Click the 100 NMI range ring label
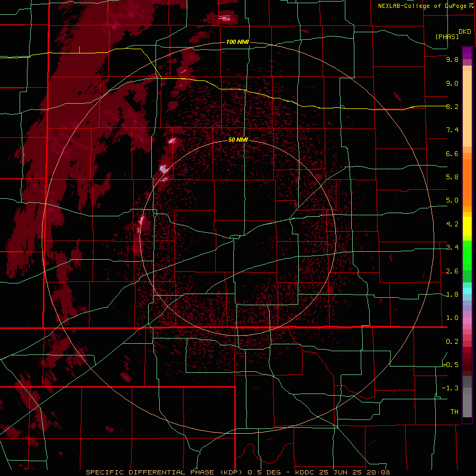476x476 pixels. click(237, 42)
